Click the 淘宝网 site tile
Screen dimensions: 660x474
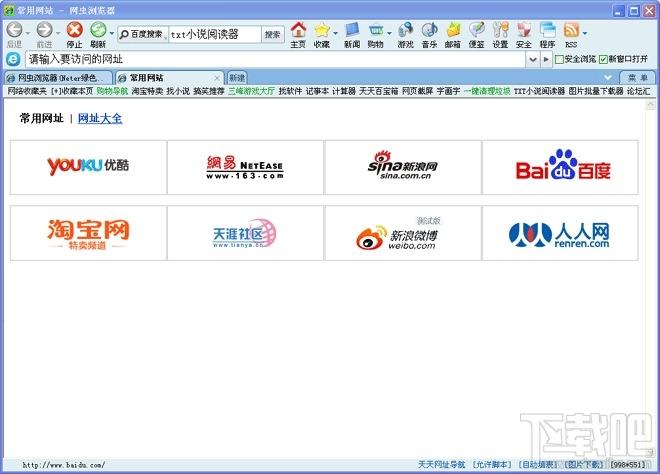pyautogui.click(x=88, y=233)
